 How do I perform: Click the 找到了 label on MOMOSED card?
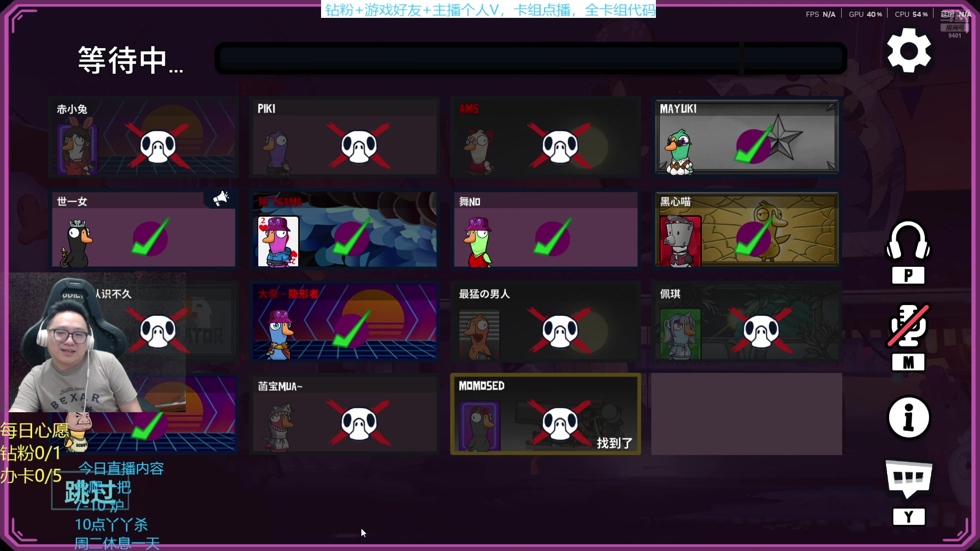615,443
